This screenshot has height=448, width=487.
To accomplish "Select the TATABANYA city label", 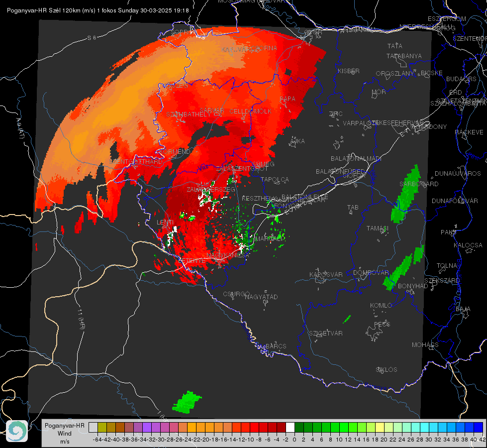I will (404, 56).
